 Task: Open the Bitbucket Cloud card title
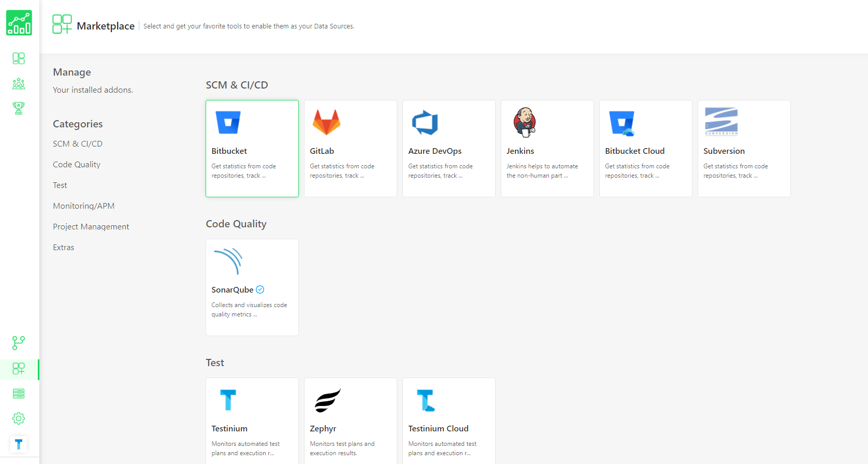coord(635,151)
